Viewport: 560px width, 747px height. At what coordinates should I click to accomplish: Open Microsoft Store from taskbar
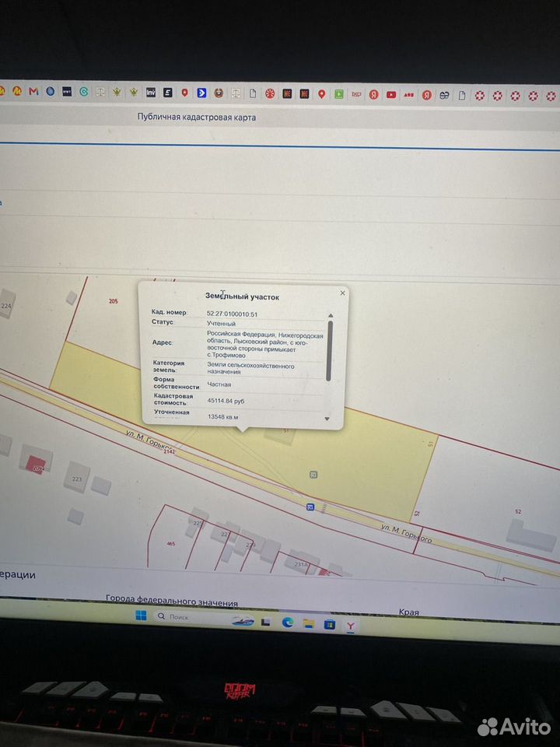pos(330,624)
